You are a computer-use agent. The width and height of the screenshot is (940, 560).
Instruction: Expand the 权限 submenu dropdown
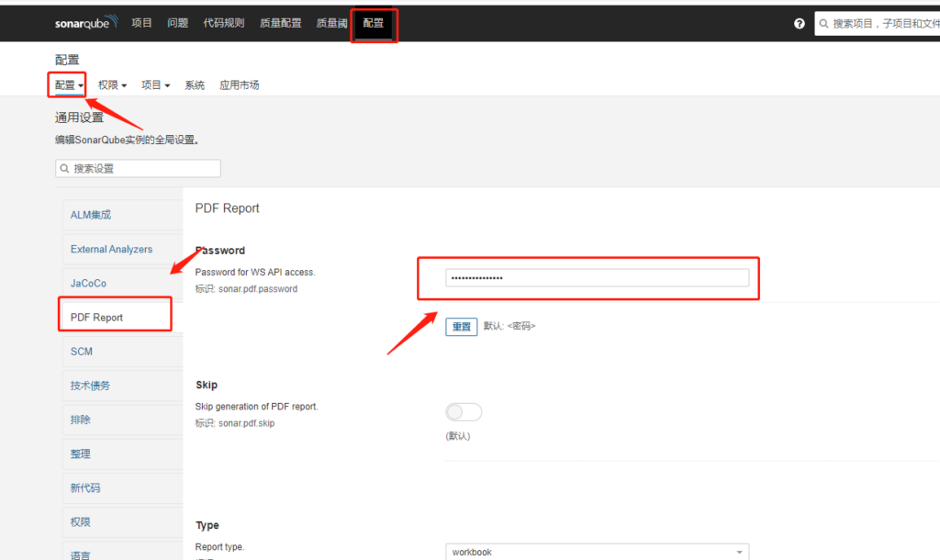112,85
